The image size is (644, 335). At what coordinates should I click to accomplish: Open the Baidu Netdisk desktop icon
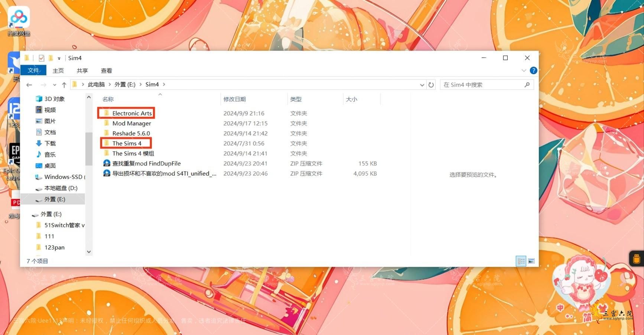coord(19,21)
